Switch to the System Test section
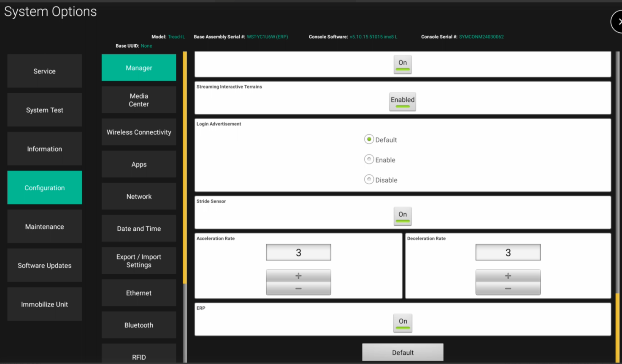This screenshot has width=622, height=364. click(44, 110)
